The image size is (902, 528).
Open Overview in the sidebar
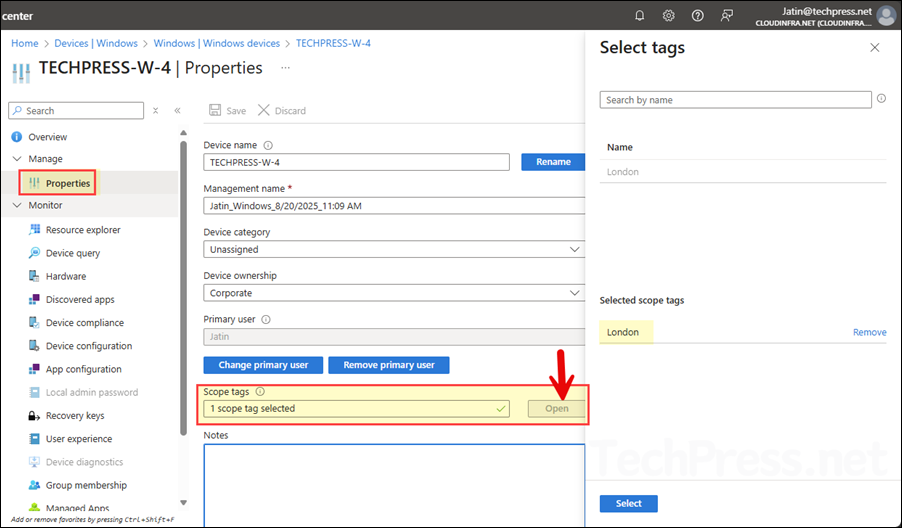[48, 137]
